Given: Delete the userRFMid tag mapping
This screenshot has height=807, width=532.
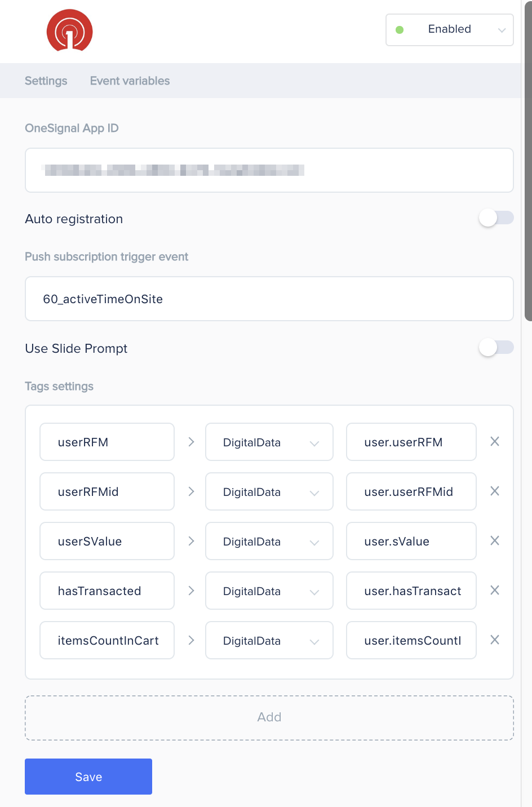Looking at the screenshot, I should [x=495, y=491].
